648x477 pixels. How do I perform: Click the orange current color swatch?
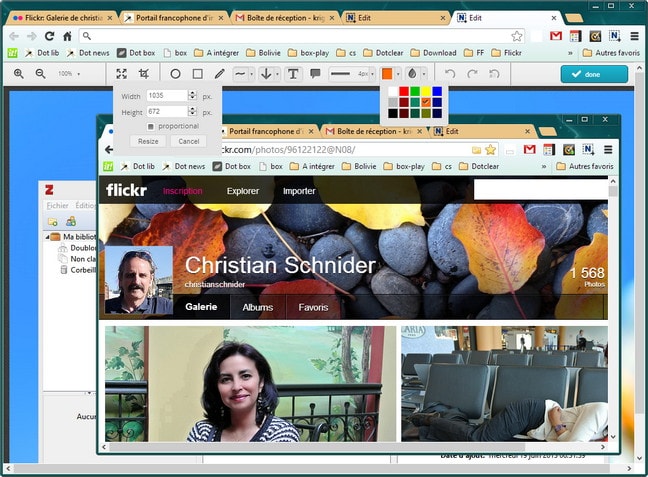pyautogui.click(x=387, y=74)
